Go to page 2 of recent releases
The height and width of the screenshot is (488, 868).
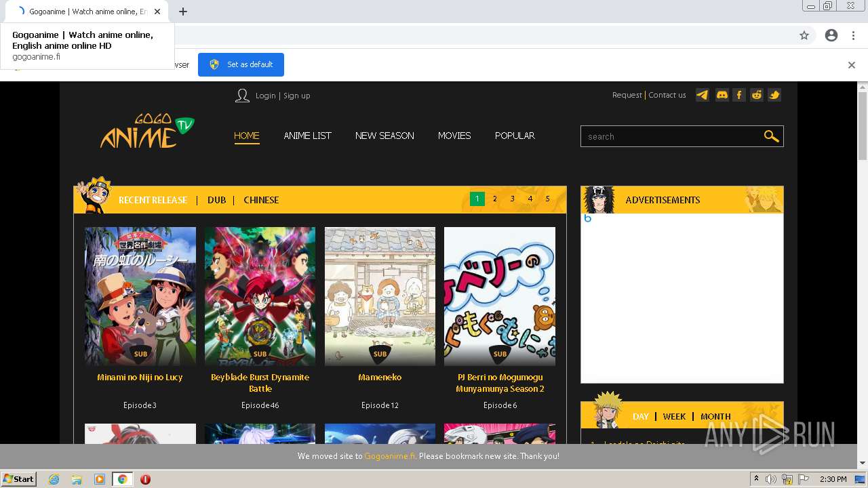495,199
